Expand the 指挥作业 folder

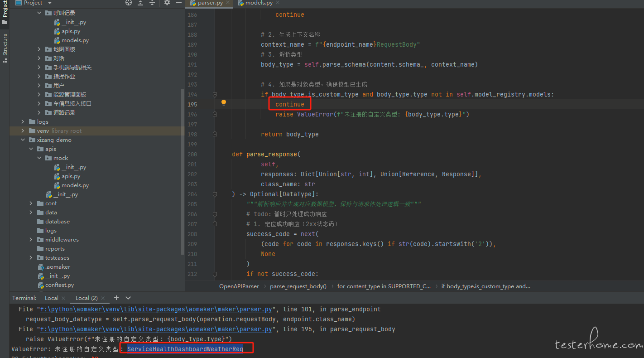point(39,77)
